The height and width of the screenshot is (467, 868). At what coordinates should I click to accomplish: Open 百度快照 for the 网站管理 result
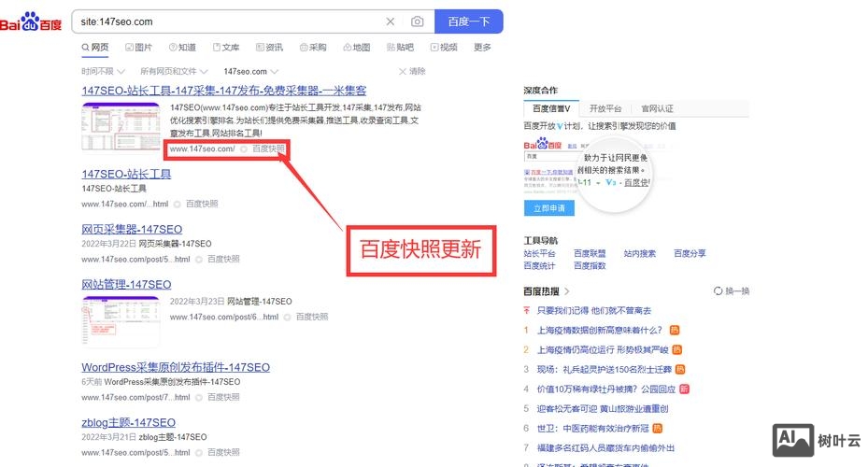point(312,317)
